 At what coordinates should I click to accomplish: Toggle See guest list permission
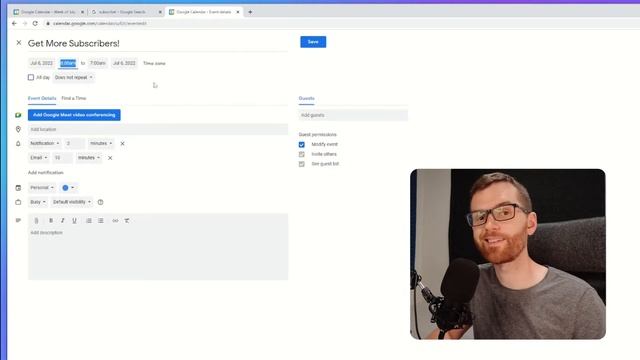pyautogui.click(x=302, y=164)
